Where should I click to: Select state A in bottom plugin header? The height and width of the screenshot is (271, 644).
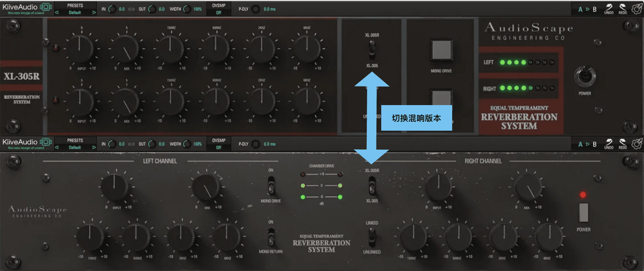580,144
